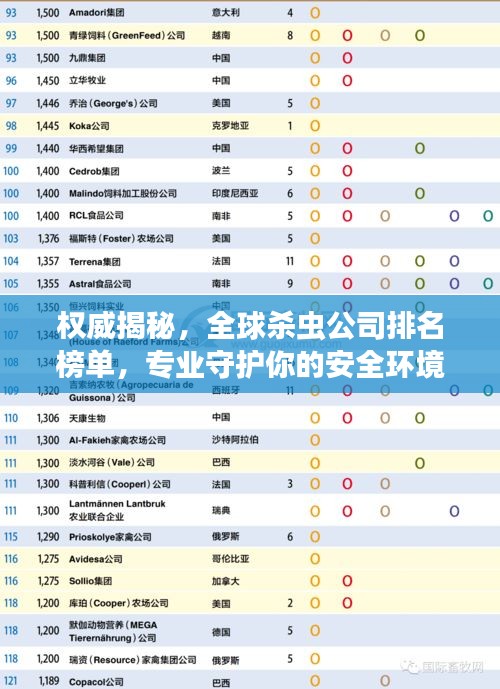Screen dimensions: 500x689
Task: Click the teal circle in RCL食品公司 row
Action: [x=488, y=216]
